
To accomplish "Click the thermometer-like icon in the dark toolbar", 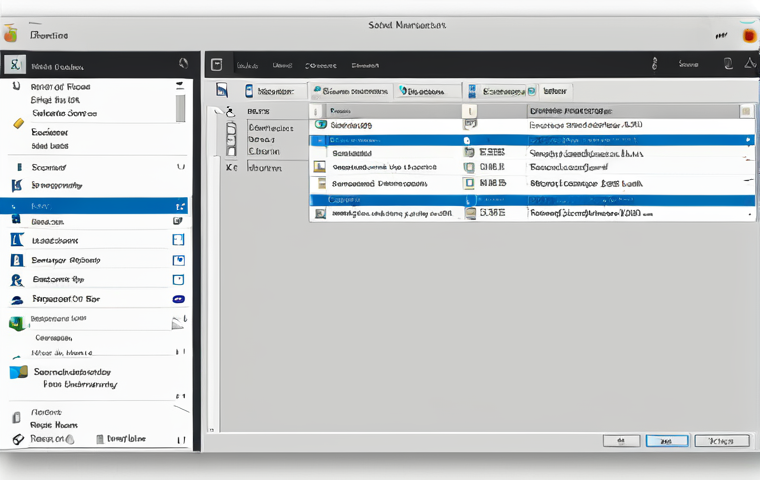I will [654, 64].
